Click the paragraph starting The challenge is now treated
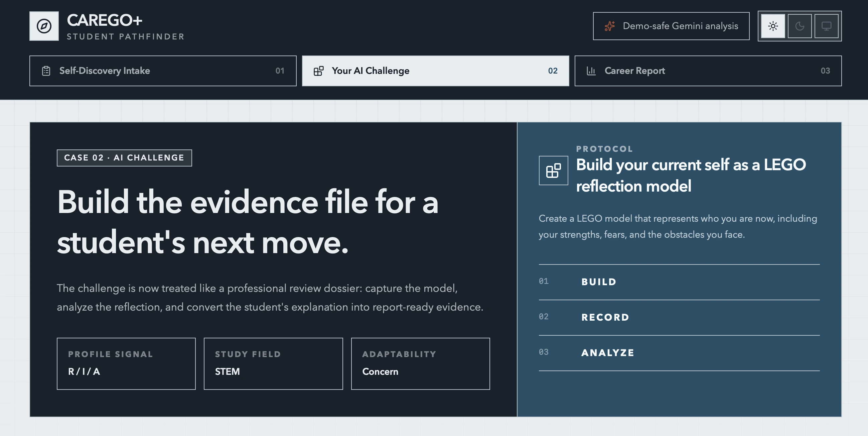 click(270, 298)
